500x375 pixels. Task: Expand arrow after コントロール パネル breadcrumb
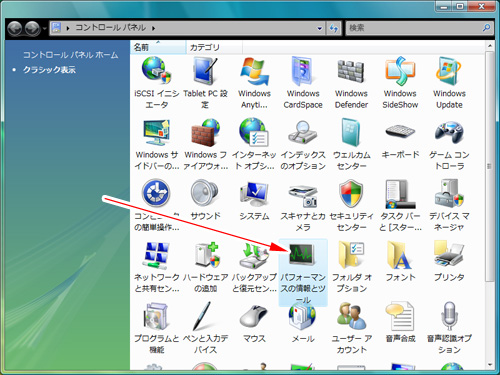click(153, 28)
